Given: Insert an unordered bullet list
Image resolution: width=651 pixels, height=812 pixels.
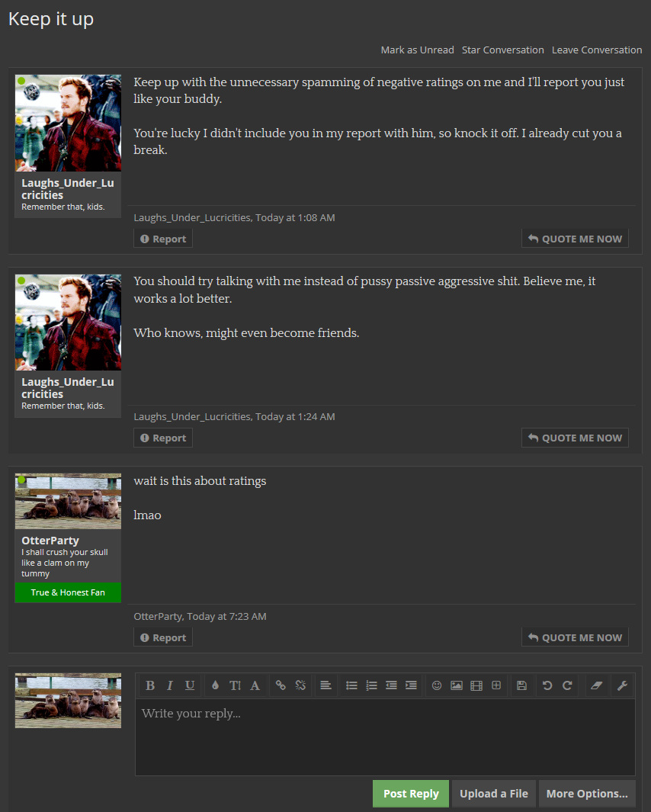Looking at the screenshot, I should tap(351, 685).
